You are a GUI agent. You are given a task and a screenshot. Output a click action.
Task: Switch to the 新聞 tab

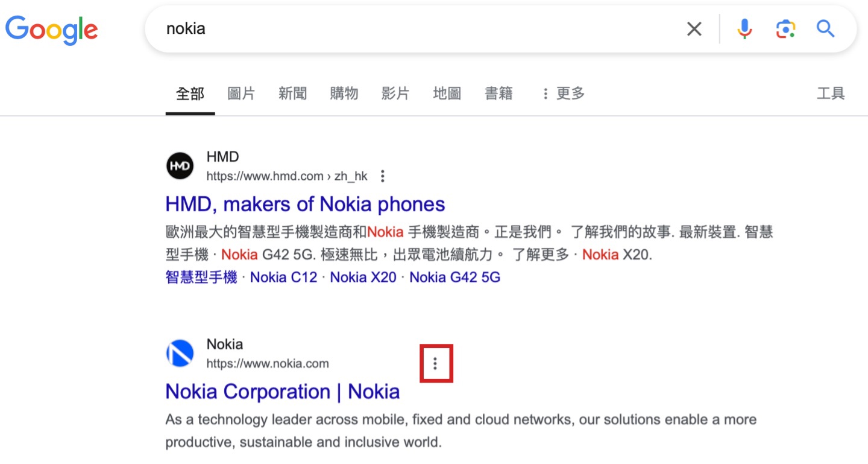293,94
